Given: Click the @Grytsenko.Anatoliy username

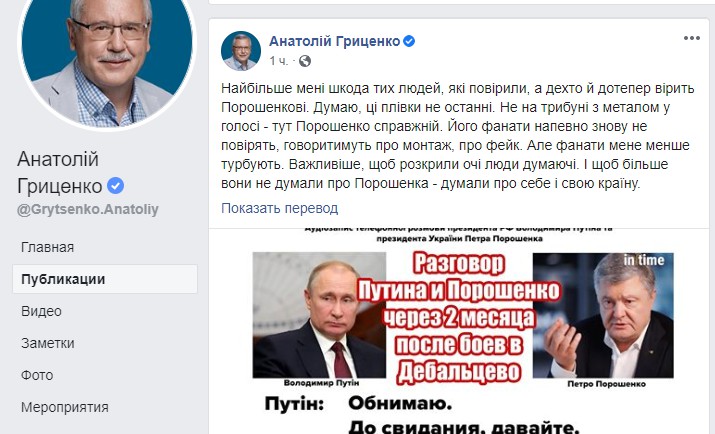Looking at the screenshot, I should tap(88, 210).
